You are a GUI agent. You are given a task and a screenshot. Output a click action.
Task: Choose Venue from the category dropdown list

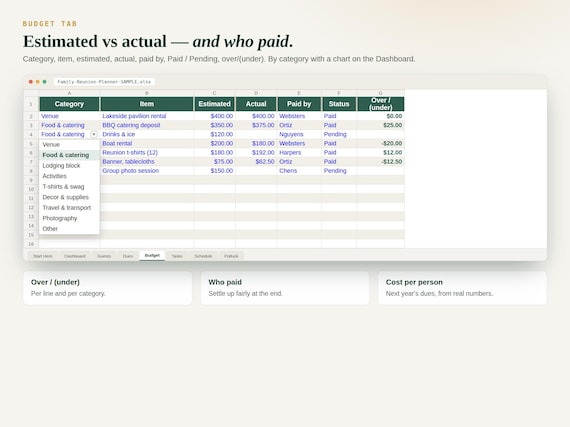tap(69, 144)
